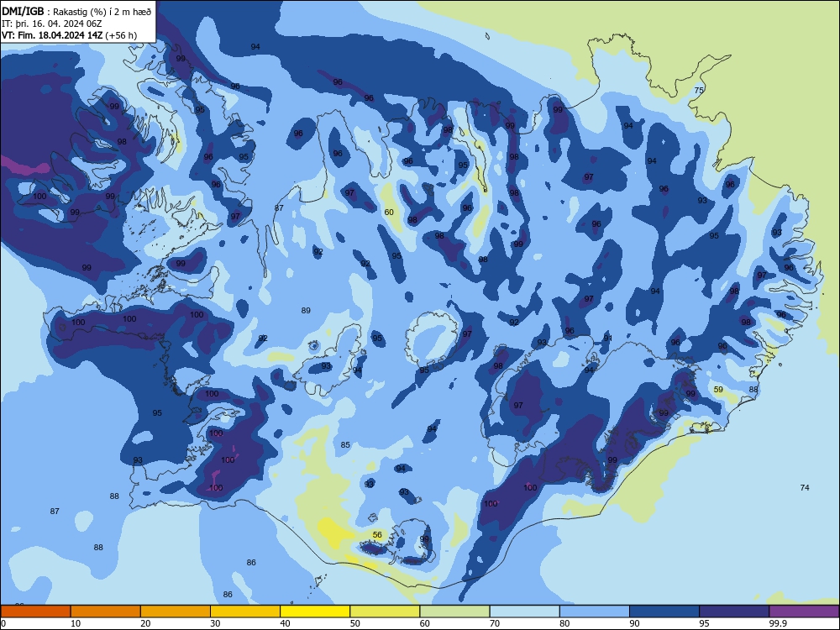The image size is (840, 630).
Task: Click the 75 humidity value on the map
Action: (699, 91)
